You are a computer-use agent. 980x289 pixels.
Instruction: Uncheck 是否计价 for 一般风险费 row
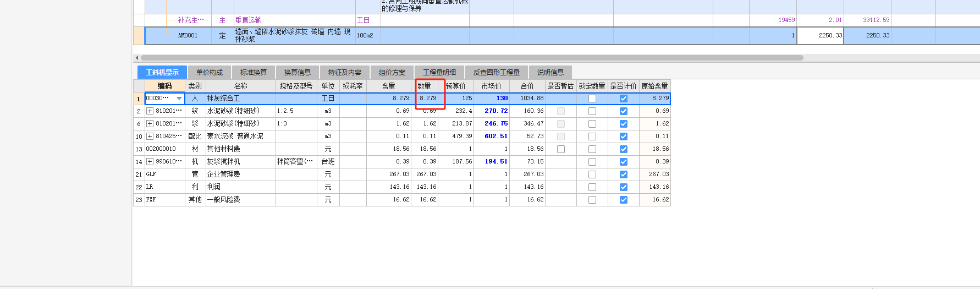[x=624, y=200]
